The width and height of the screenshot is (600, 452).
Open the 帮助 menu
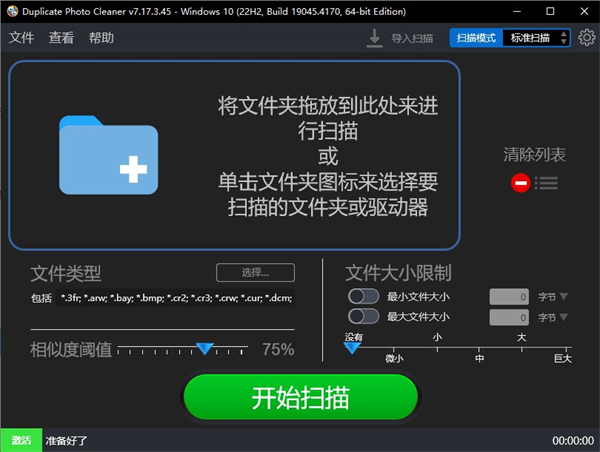coord(101,38)
